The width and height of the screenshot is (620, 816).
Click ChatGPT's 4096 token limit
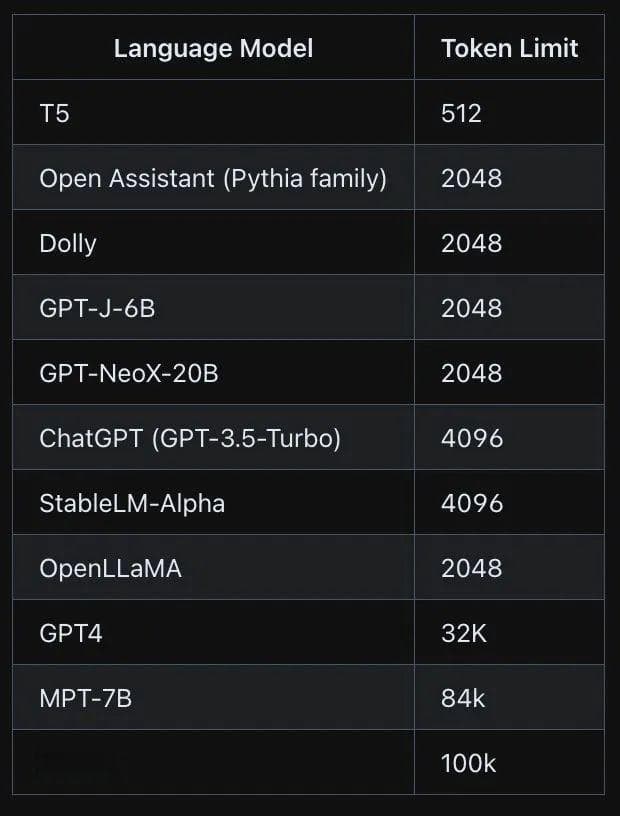coord(472,438)
